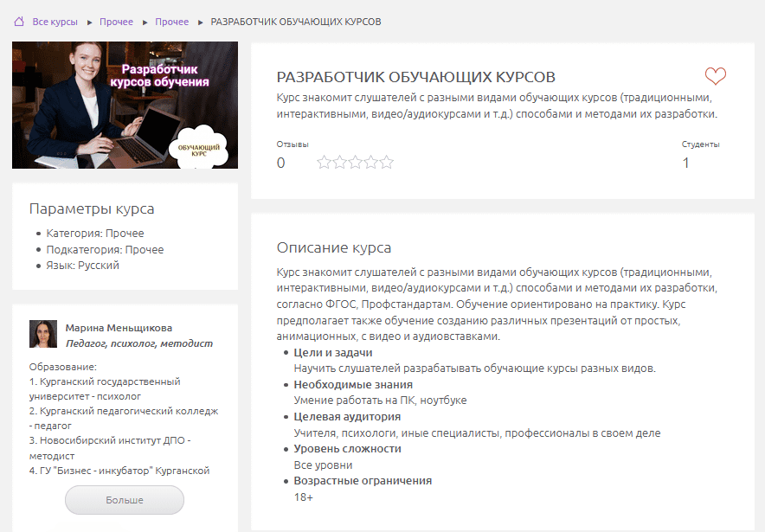Rate the course with the second star

[x=339, y=162]
